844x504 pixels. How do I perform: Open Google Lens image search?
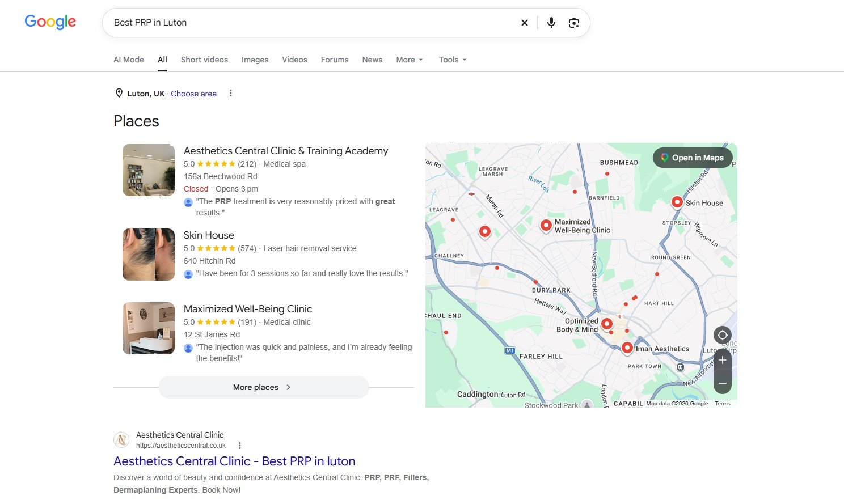click(574, 23)
